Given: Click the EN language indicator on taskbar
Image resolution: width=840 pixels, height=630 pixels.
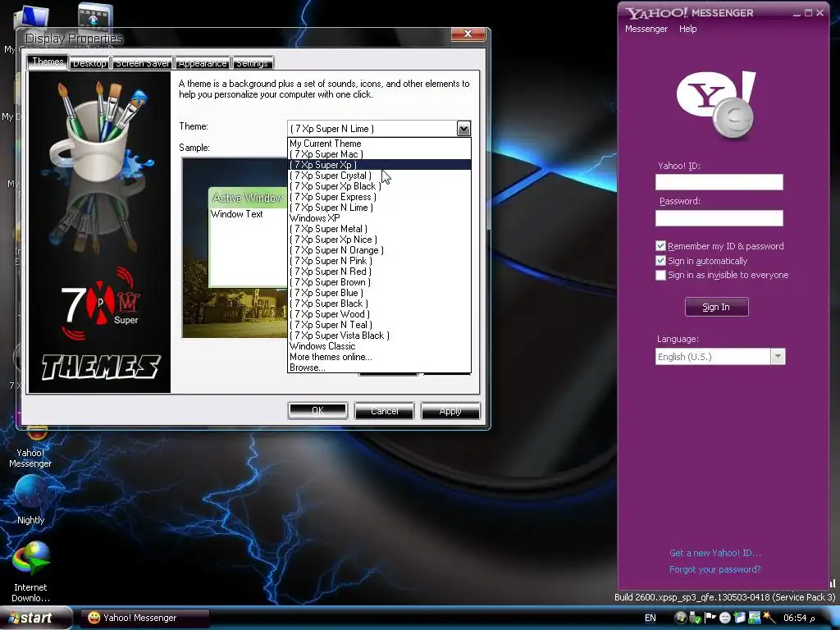Looking at the screenshot, I should (650, 619).
